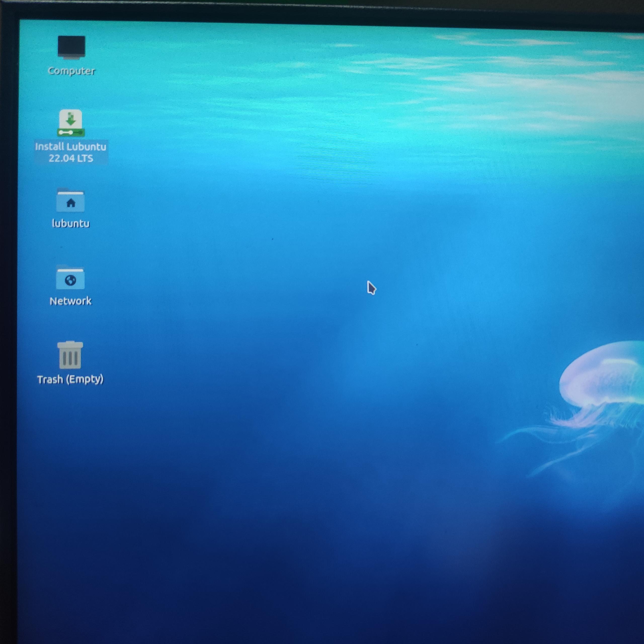This screenshot has width=644, height=644.
Task: Click the "Computer" text label
Action: pyautogui.click(x=71, y=71)
